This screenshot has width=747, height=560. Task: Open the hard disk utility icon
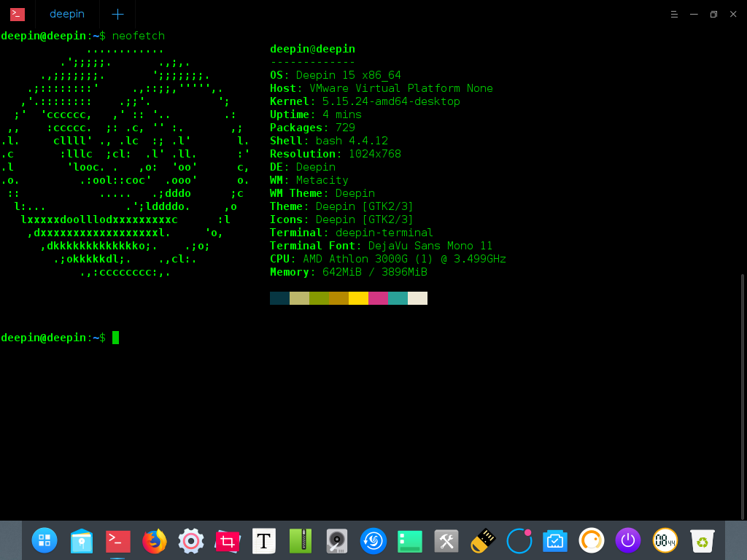pos(337,540)
